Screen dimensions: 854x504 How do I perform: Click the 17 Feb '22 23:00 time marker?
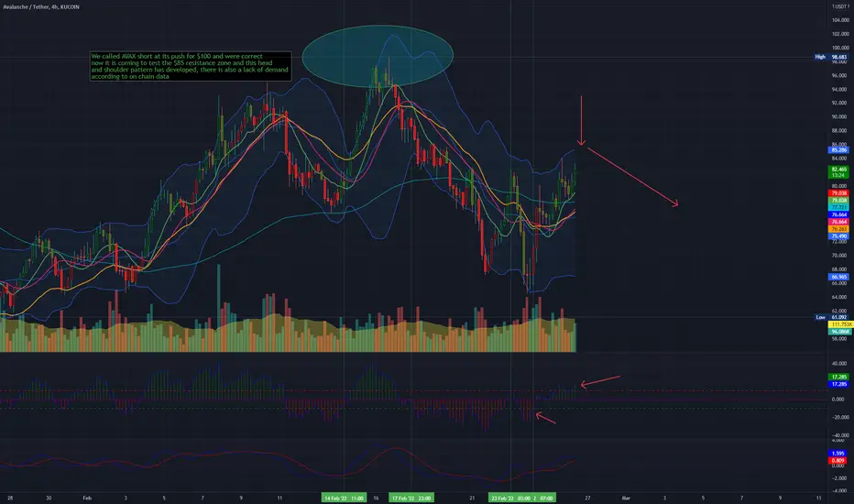[411, 498]
